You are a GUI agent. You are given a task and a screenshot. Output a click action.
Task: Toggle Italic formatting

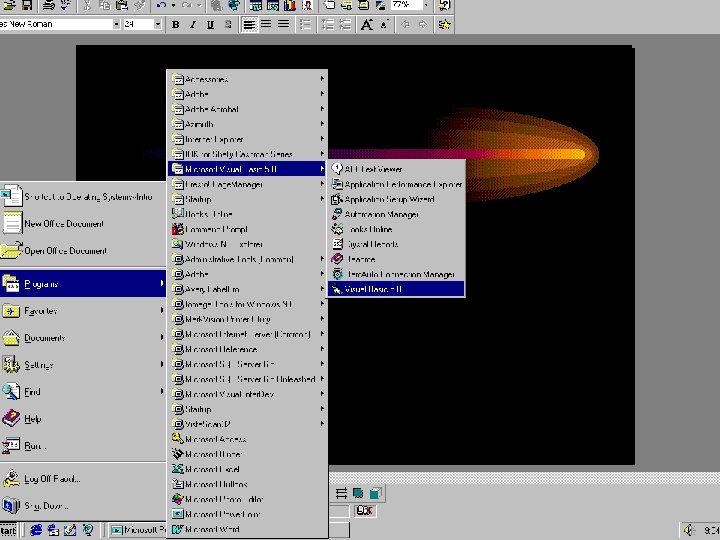pyautogui.click(x=193, y=25)
